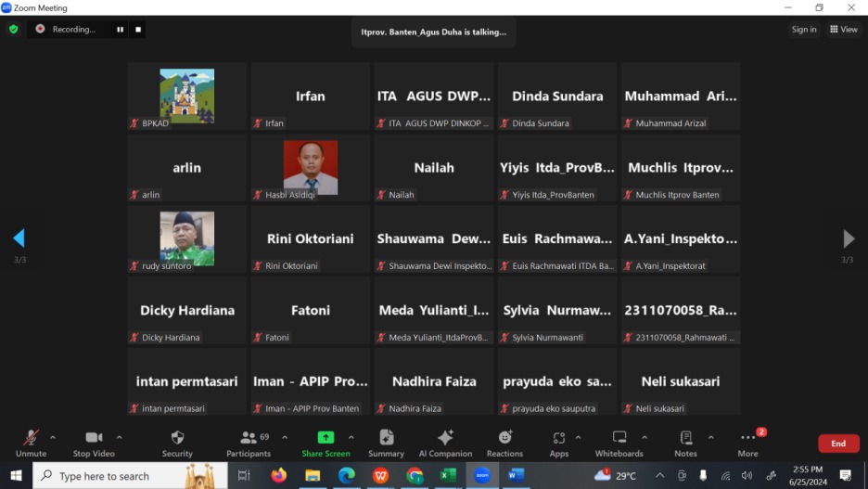Image resolution: width=868 pixels, height=489 pixels.
Task: Expand the arrow beside Participants
Action: point(285,437)
